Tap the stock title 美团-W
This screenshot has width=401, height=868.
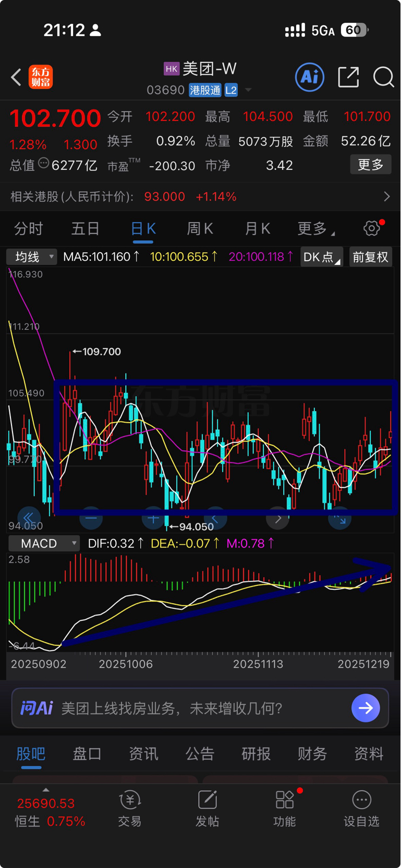click(210, 69)
